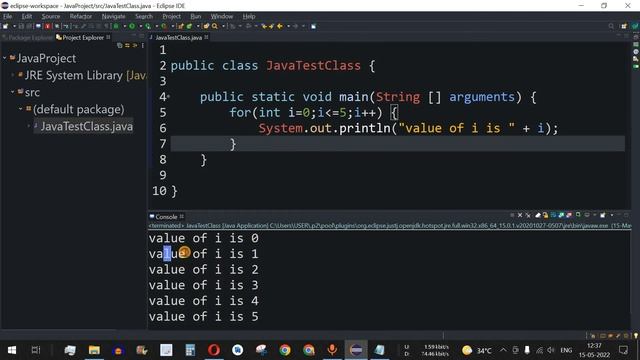Select the (default package) tree item
The image size is (640, 360).
[x=78, y=109]
